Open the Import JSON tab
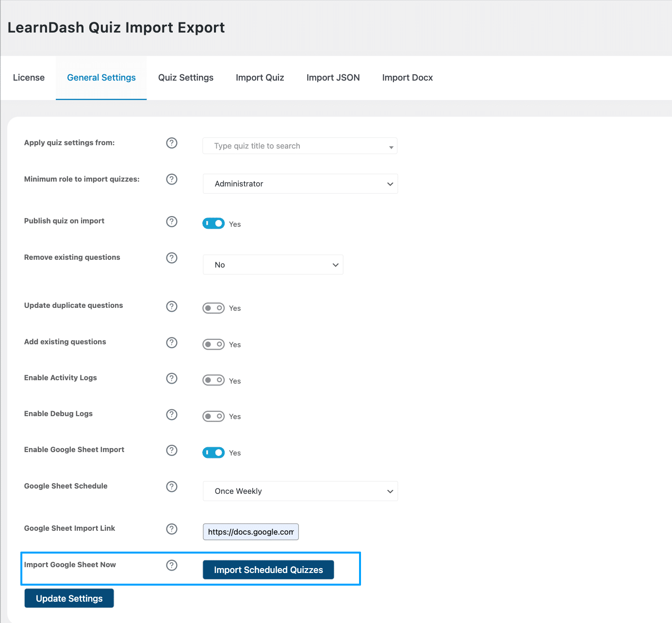Screen dimensions: 672x623 333,78
